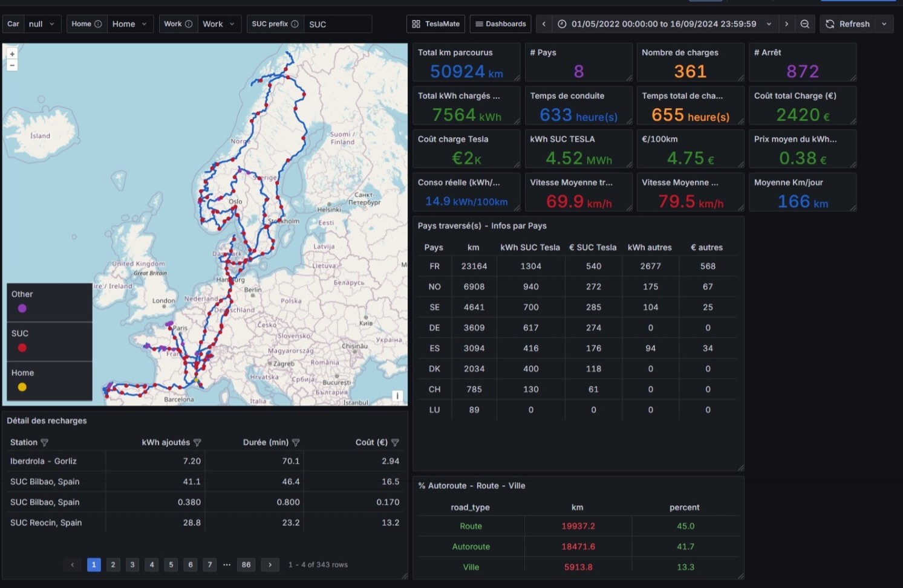Image resolution: width=903 pixels, height=588 pixels.
Task: Click the '166 km' Moyenne Km/jour value
Action: click(803, 201)
